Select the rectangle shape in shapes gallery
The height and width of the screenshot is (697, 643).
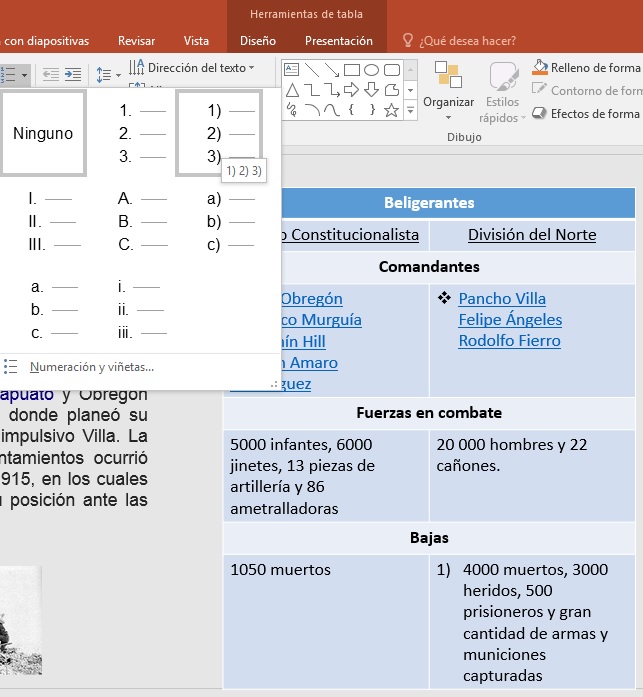pos(352,70)
